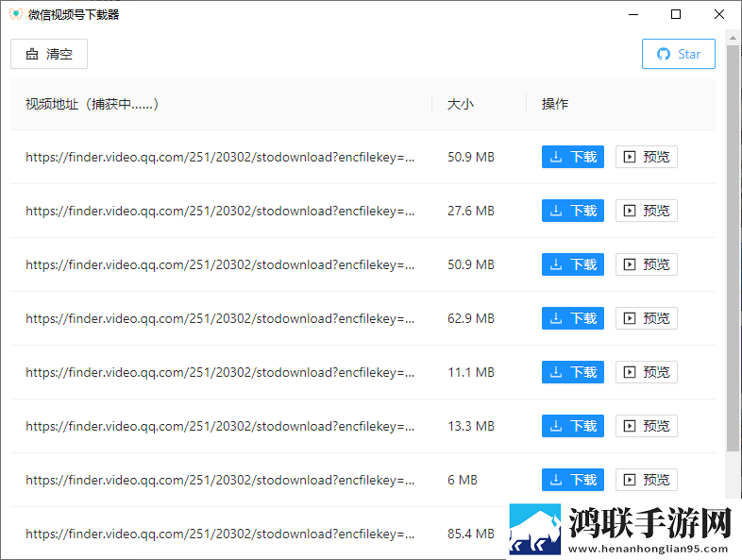Click the app logo in the title bar
The image size is (742, 560).
point(16,14)
